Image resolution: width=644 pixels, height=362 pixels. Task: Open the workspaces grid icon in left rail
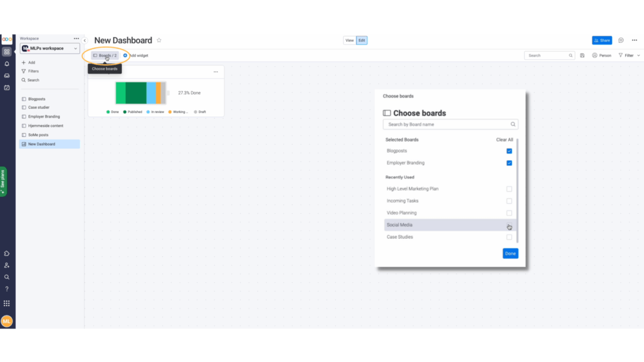7,52
